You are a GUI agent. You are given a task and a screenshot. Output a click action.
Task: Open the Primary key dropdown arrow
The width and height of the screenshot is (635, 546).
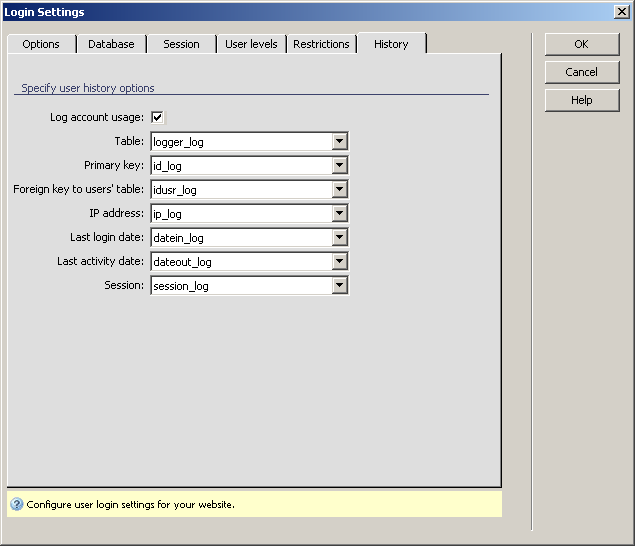coord(340,166)
